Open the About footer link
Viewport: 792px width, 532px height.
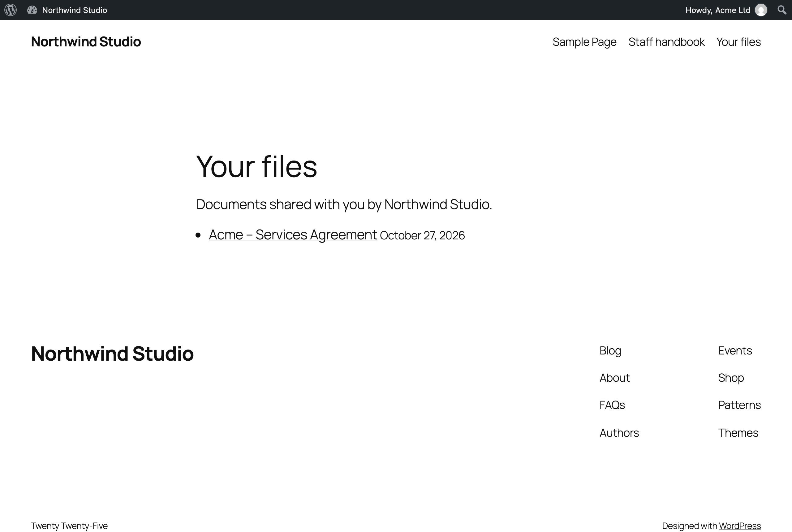614,378
